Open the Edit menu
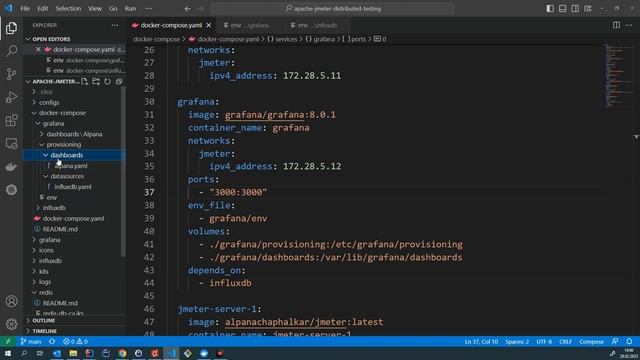The height and width of the screenshot is (360, 640). pyautogui.click(x=42, y=9)
